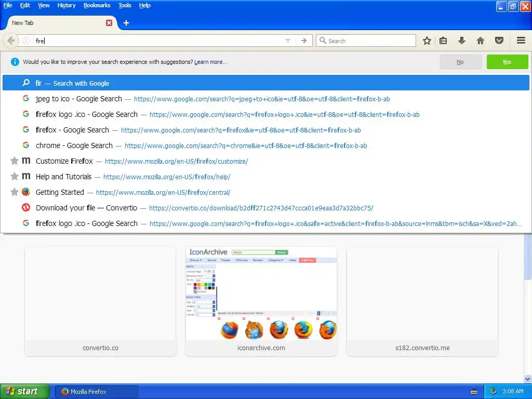Open the Bookmarks menu
The height and width of the screenshot is (399, 532).
[x=97, y=5]
